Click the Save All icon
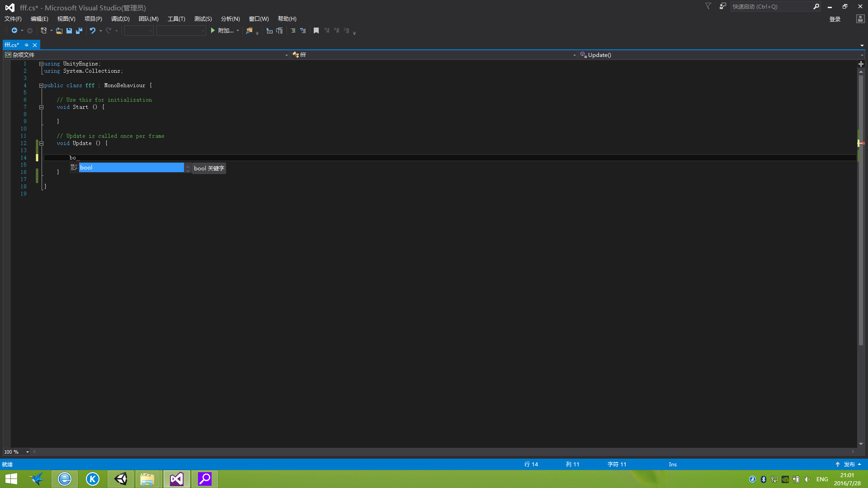 79,31
